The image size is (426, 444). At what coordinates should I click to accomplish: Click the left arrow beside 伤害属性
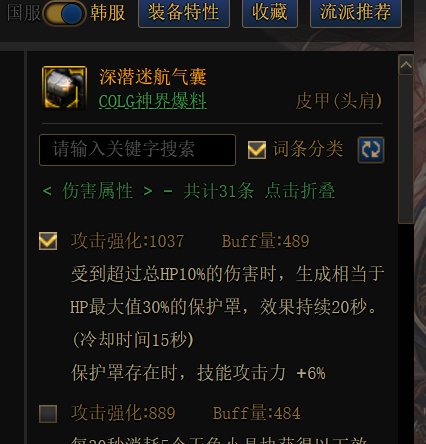[47, 191]
